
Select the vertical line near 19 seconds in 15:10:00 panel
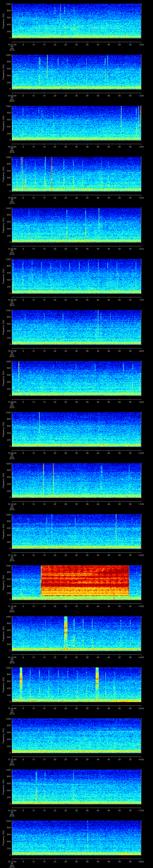(53, 478)
